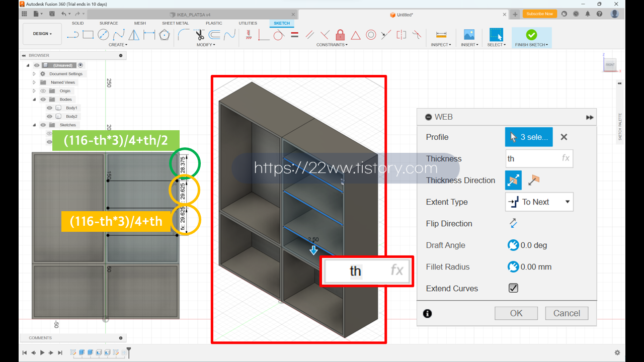Select the Polygon sketch tool

(x=164, y=35)
